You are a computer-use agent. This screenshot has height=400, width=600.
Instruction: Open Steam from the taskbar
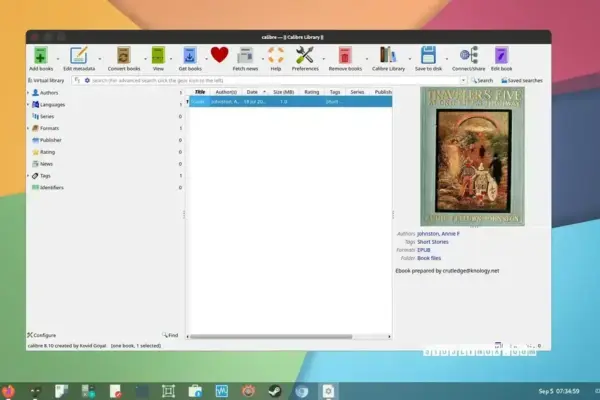(275, 391)
